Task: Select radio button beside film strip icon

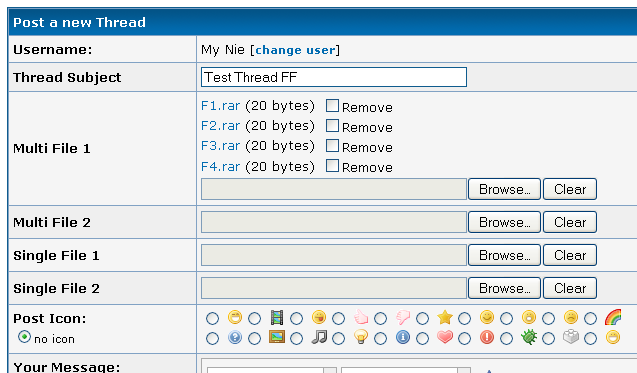Action: pyautogui.click(x=255, y=318)
